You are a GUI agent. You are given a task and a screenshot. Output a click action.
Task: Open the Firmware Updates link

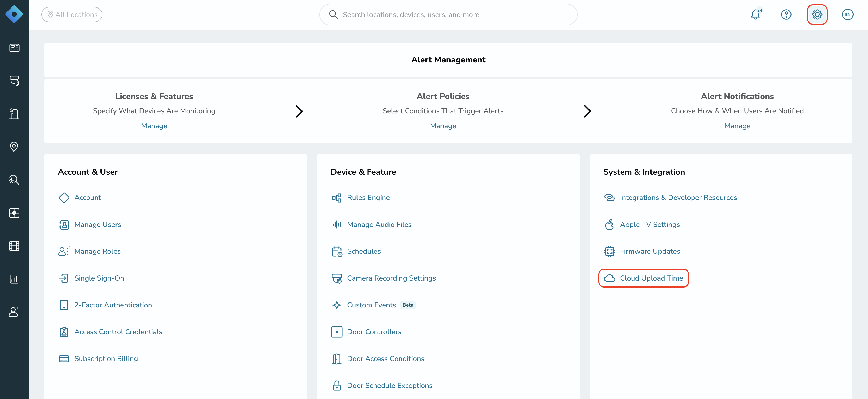(x=650, y=252)
